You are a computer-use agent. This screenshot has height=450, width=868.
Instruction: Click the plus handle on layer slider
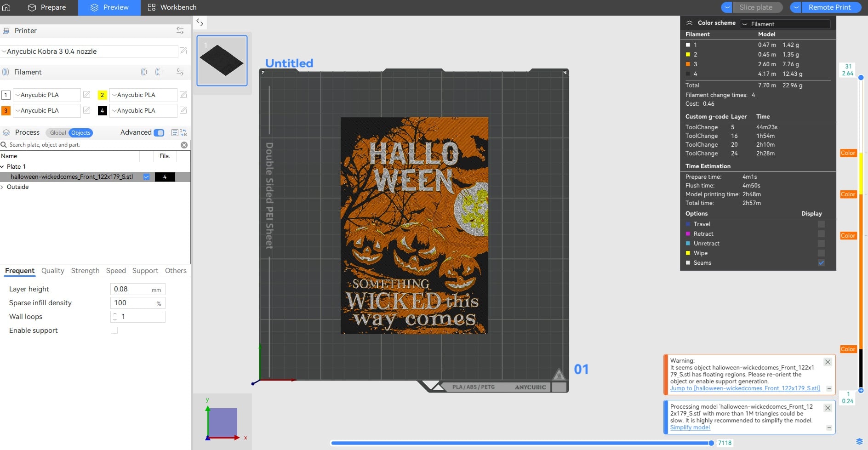click(861, 390)
